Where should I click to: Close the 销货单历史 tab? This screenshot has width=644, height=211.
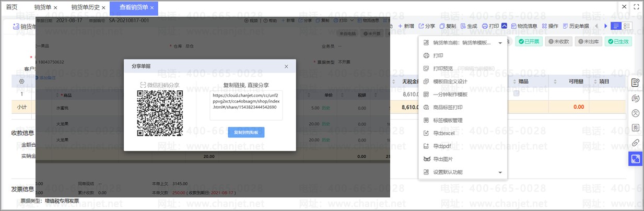tap(103, 8)
